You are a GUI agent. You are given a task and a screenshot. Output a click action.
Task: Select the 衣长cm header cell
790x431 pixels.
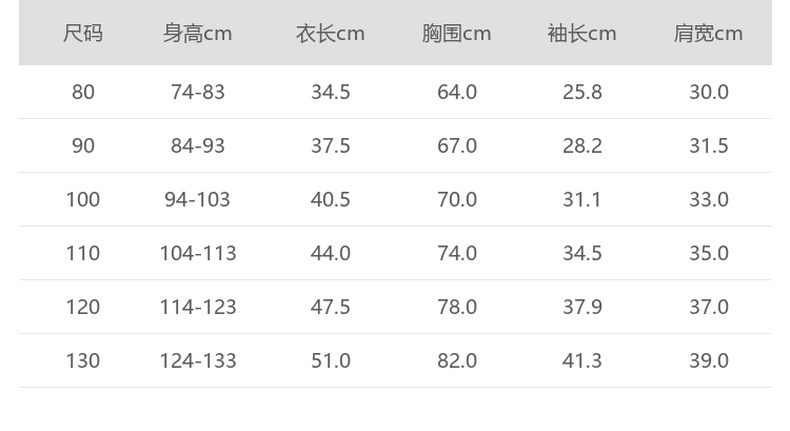point(330,34)
